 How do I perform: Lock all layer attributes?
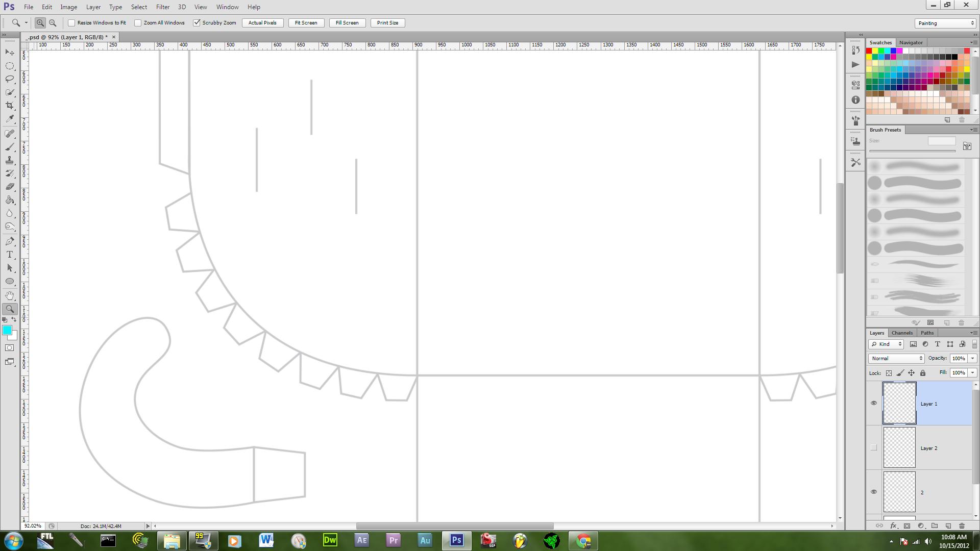tap(923, 373)
